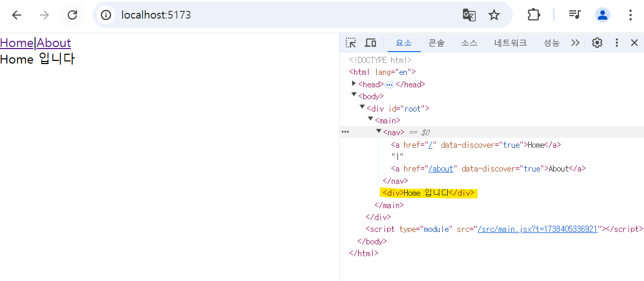
Task: Open the DevTools customize three-dot menu
Action: coord(617,43)
